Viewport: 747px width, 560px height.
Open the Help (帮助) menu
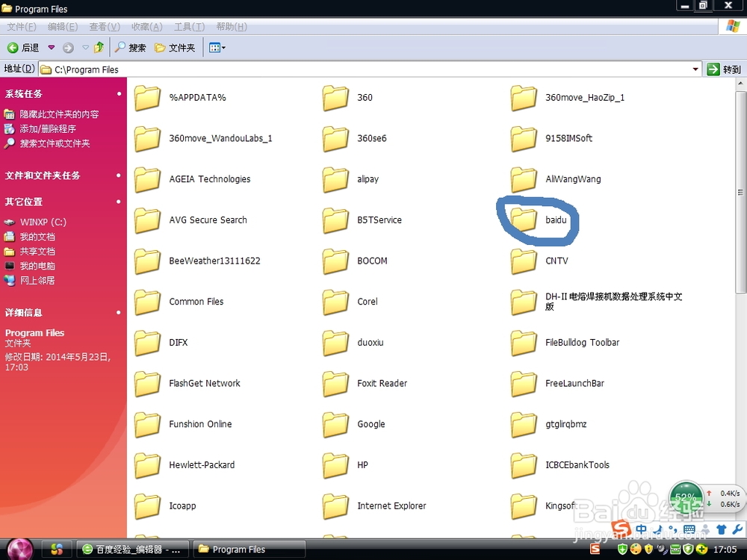tap(231, 27)
